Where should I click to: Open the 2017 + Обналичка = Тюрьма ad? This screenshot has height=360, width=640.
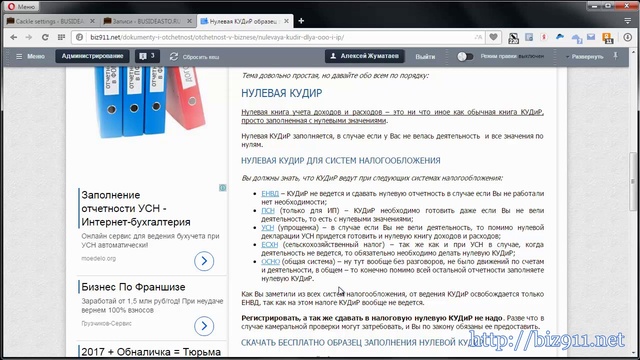(x=151, y=352)
